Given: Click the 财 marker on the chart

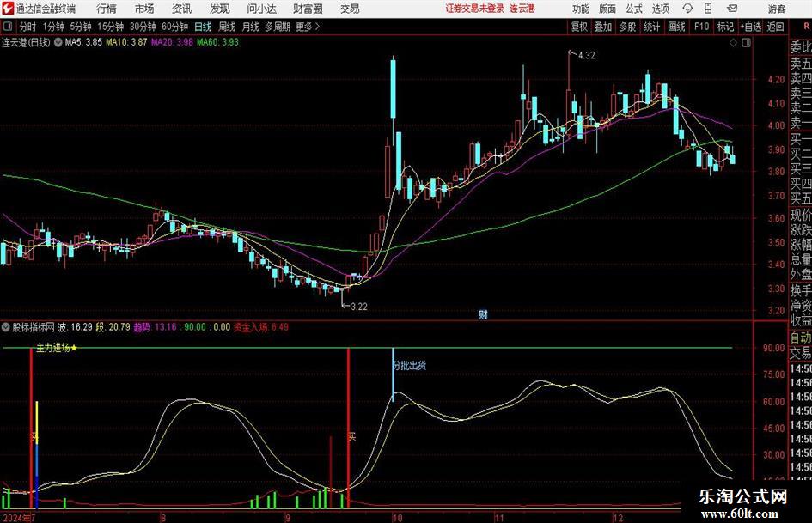Looking at the screenshot, I should pos(483,313).
